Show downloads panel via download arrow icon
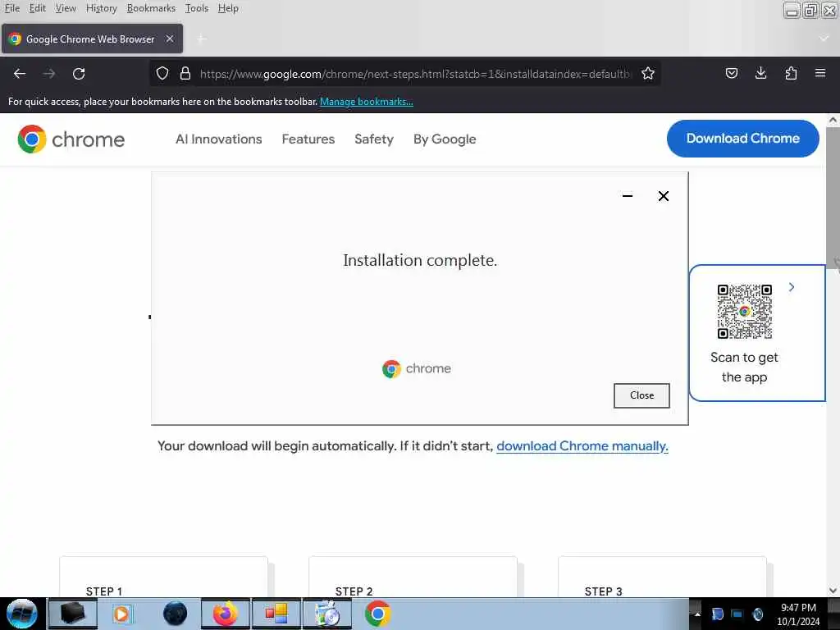840x630 pixels. tap(760, 73)
